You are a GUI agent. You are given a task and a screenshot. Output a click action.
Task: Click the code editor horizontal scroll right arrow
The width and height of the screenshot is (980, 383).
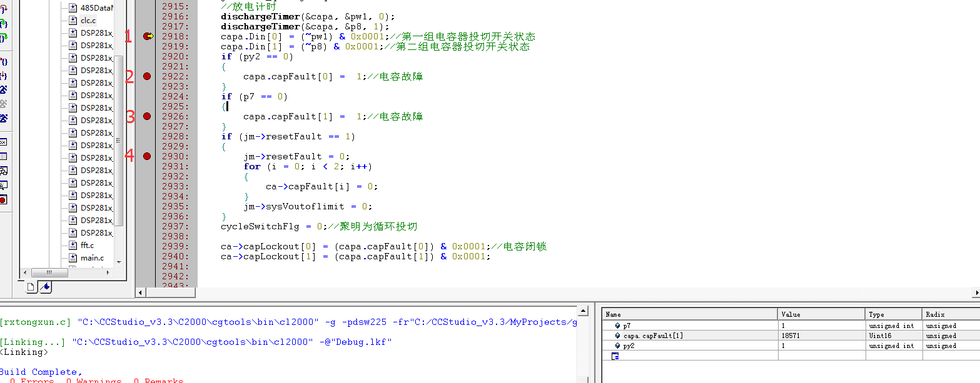pyautogui.click(x=976, y=292)
